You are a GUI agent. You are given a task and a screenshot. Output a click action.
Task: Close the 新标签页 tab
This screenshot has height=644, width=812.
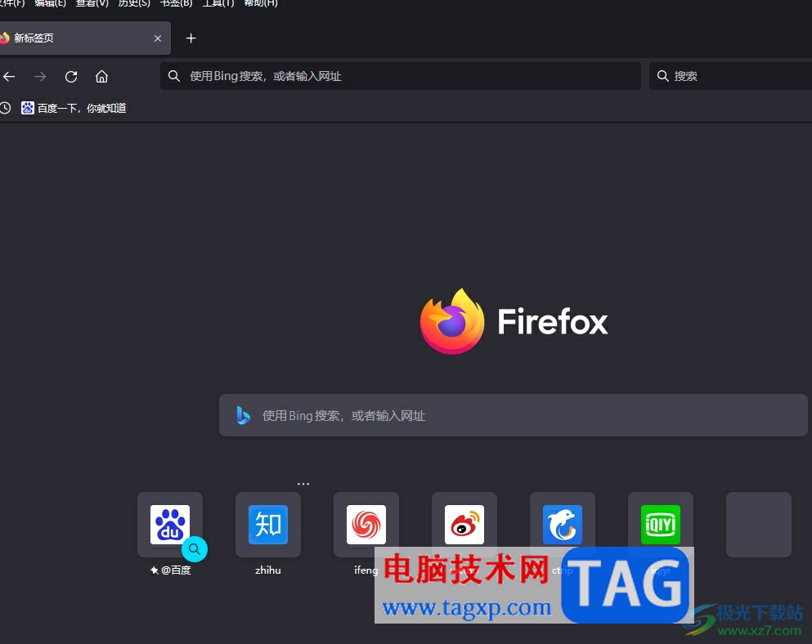point(158,38)
